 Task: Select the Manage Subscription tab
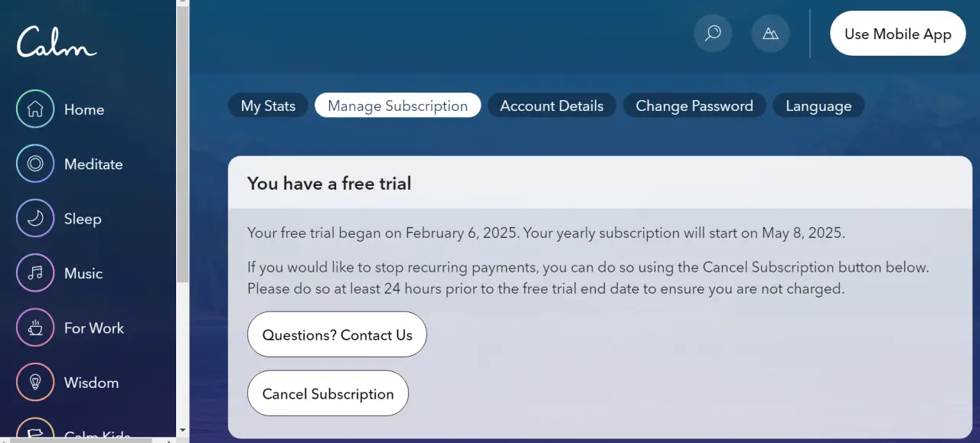point(397,106)
